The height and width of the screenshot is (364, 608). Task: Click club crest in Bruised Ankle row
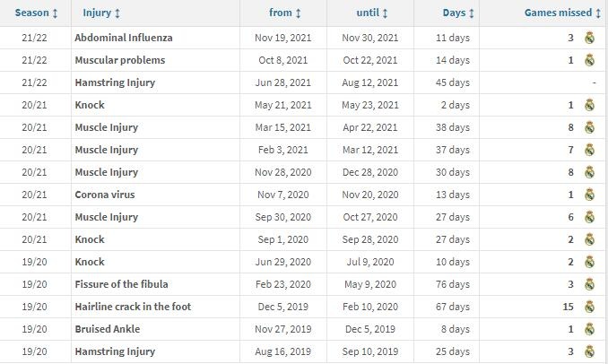pos(589,329)
